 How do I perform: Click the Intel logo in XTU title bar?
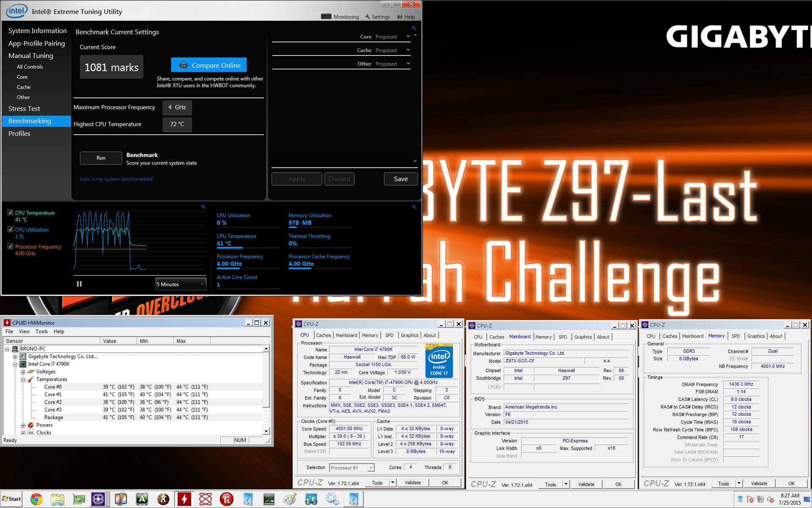point(17,11)
